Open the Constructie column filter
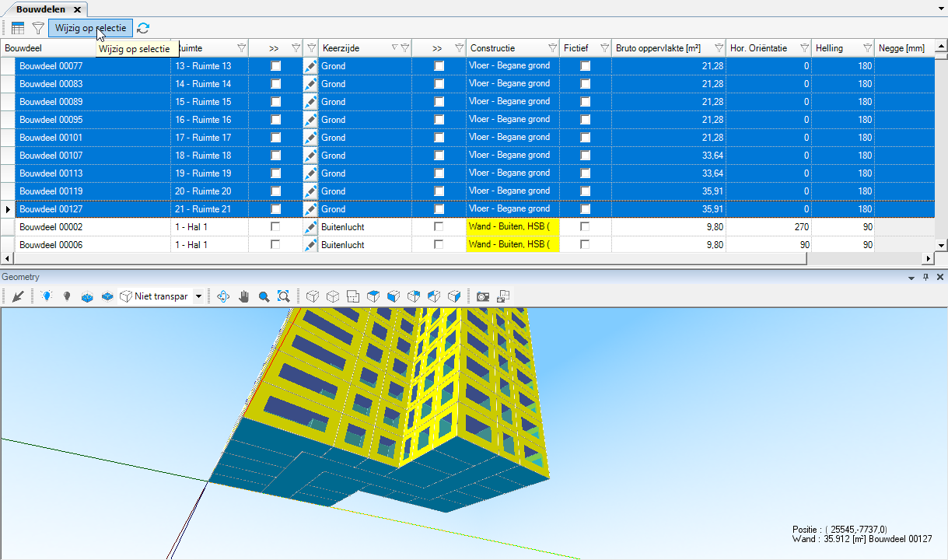 coord(552,48)
